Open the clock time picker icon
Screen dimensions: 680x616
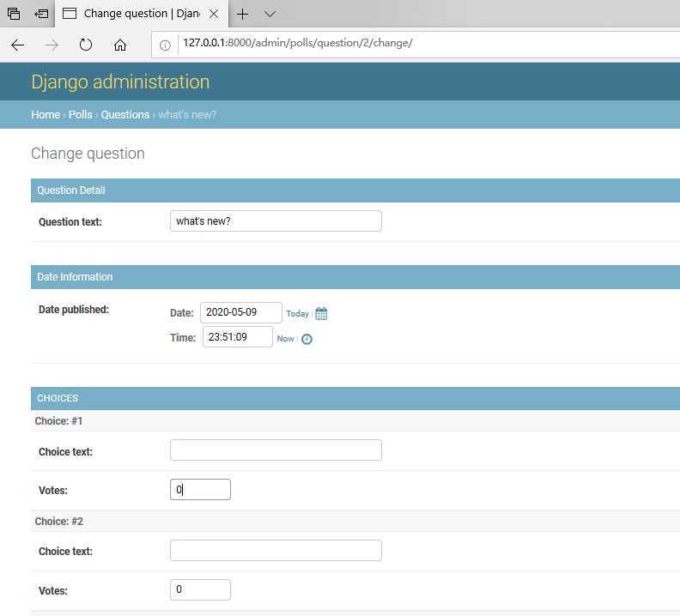click(307, 339)
